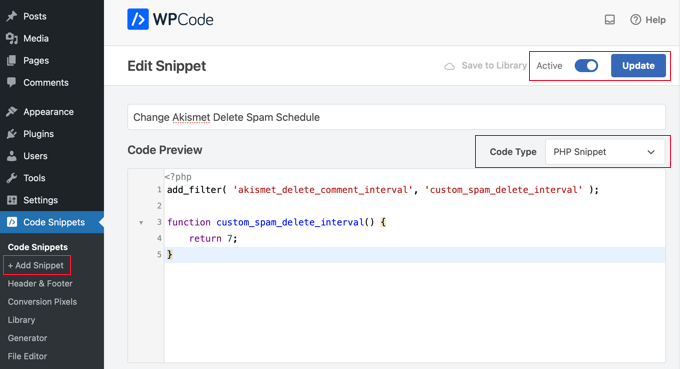This screenshot has width=680, height=369.
Task: Click Save to Library link
Action: (494, 65)
